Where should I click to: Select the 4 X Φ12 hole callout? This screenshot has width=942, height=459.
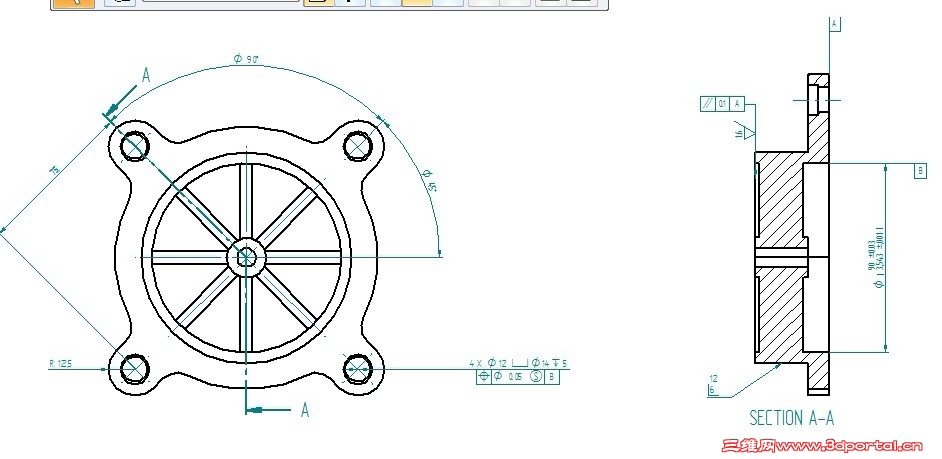518,363
